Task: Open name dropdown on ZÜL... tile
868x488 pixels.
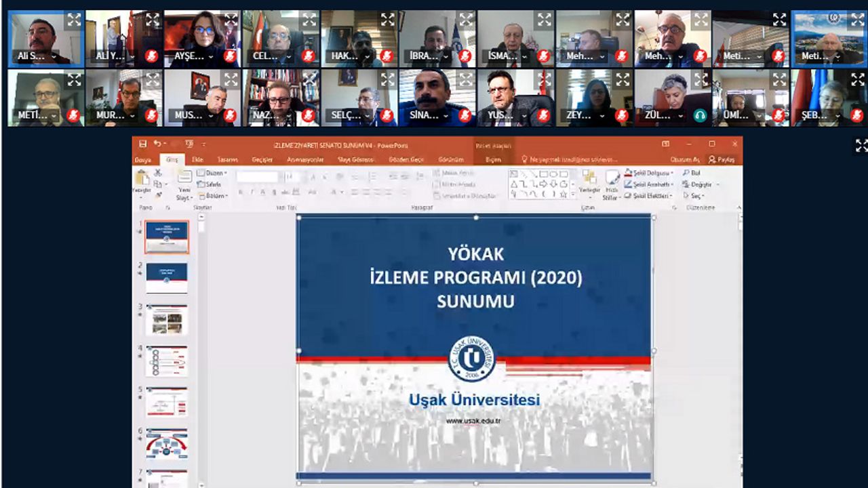Action: 680,117
